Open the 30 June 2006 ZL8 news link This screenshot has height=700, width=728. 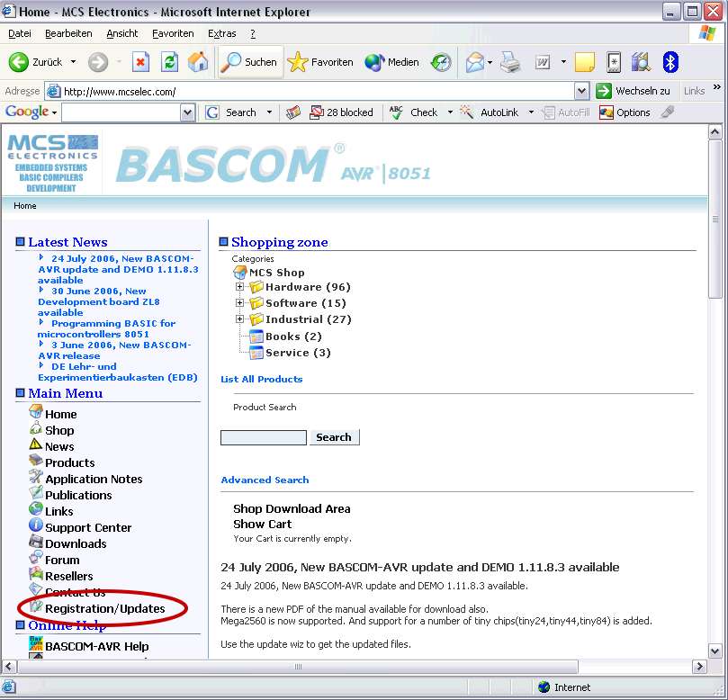coord(99,301)
